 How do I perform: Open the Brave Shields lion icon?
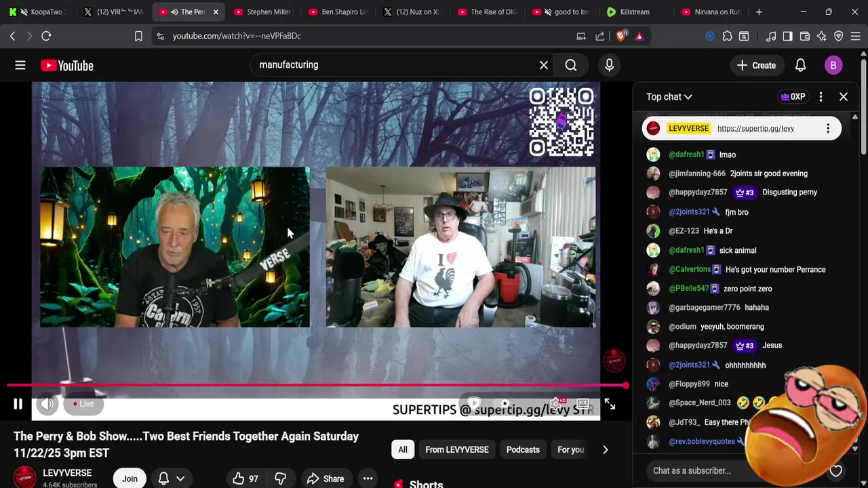coord(621,36)
